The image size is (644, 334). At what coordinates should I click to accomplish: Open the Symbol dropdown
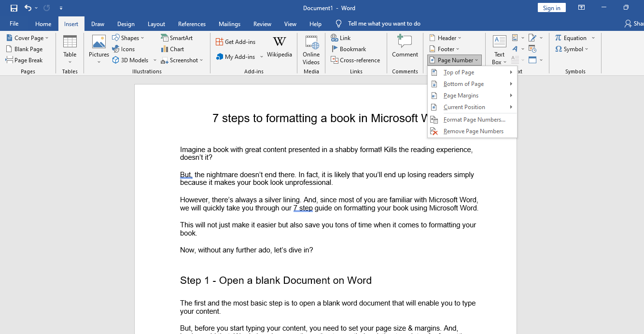tap(572, 49)
